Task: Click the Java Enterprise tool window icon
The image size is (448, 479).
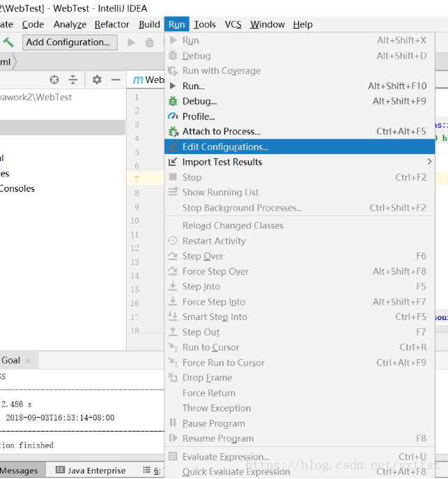Action: tap(60, 470)
